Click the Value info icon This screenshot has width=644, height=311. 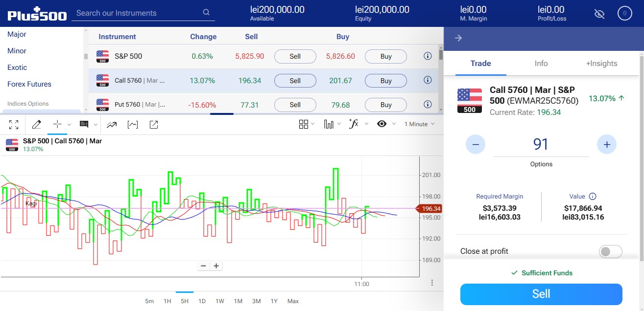click(x=593, y=197)
